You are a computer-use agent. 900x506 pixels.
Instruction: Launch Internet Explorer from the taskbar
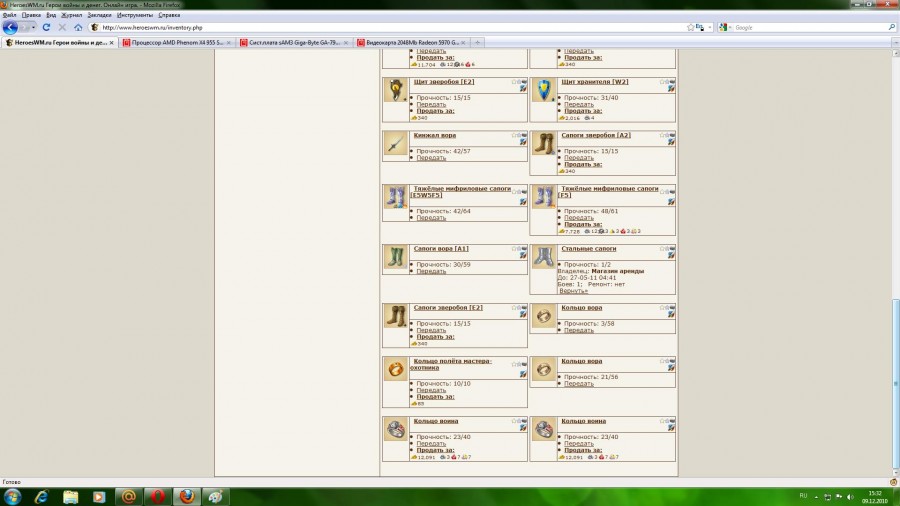pos(41,497)
